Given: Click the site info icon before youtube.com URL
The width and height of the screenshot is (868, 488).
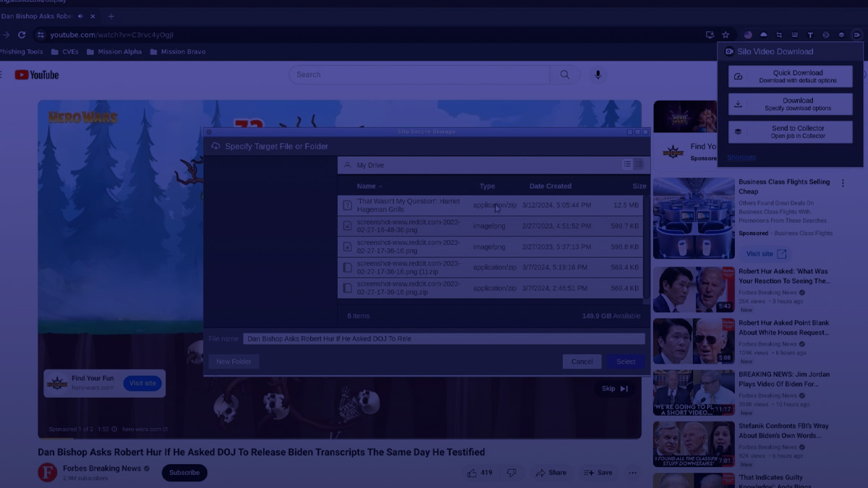Looking at the screenshot, I should 41,35.
